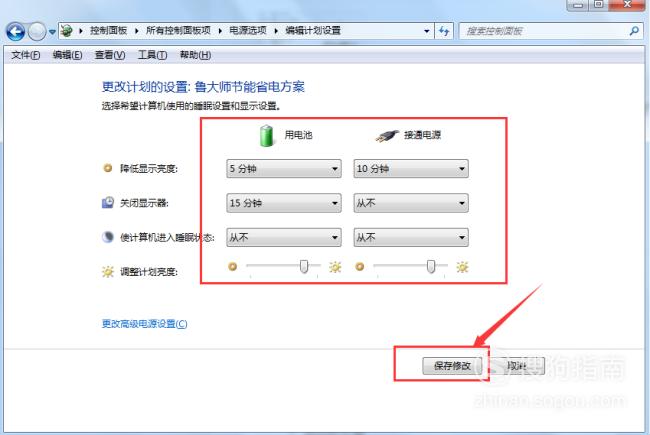Viewport: 650px width, 435px height.
Task: Open the recent pages dropdown arrow
Action: (x=52, y=32)
